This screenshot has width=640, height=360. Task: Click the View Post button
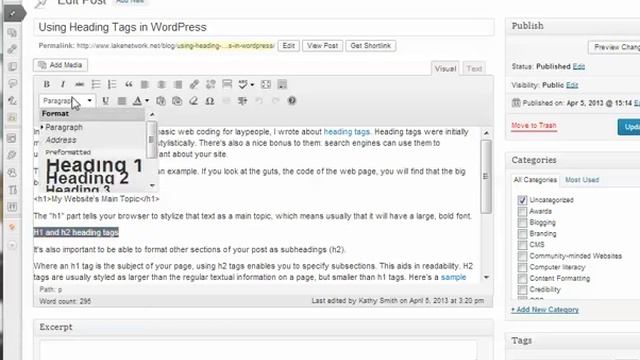[x=322, y=46]
